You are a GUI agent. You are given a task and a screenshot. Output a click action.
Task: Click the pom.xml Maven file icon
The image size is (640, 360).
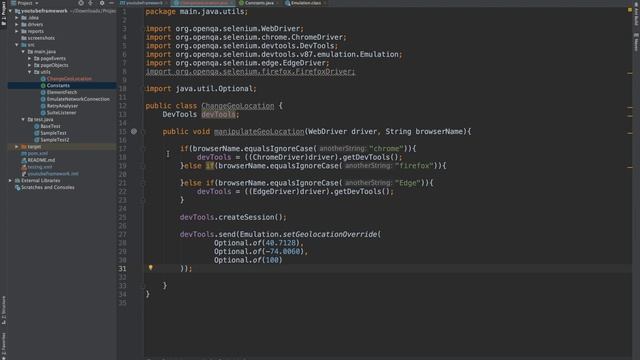click(24, 153)
